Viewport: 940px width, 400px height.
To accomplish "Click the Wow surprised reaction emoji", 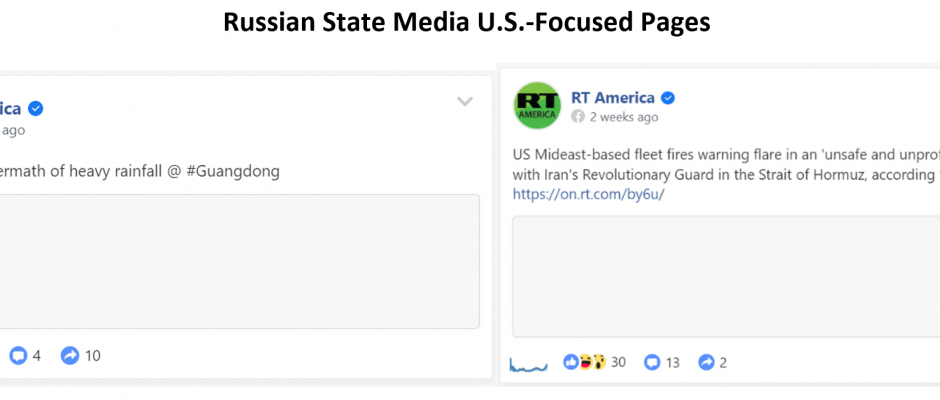I will [599, 362].
